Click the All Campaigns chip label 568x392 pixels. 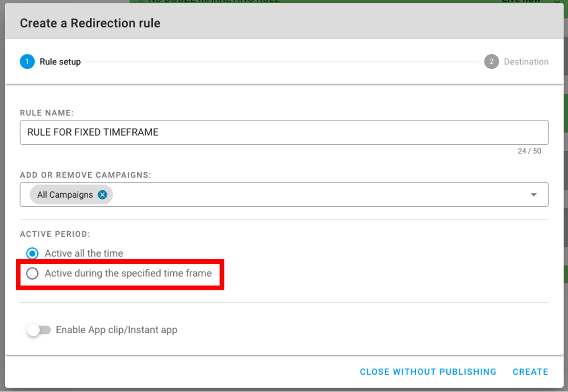65,195
